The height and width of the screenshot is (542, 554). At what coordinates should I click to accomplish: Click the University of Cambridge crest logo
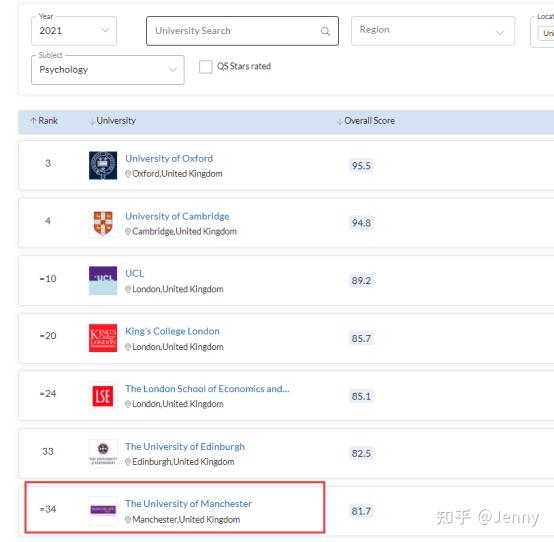(103, 223)
